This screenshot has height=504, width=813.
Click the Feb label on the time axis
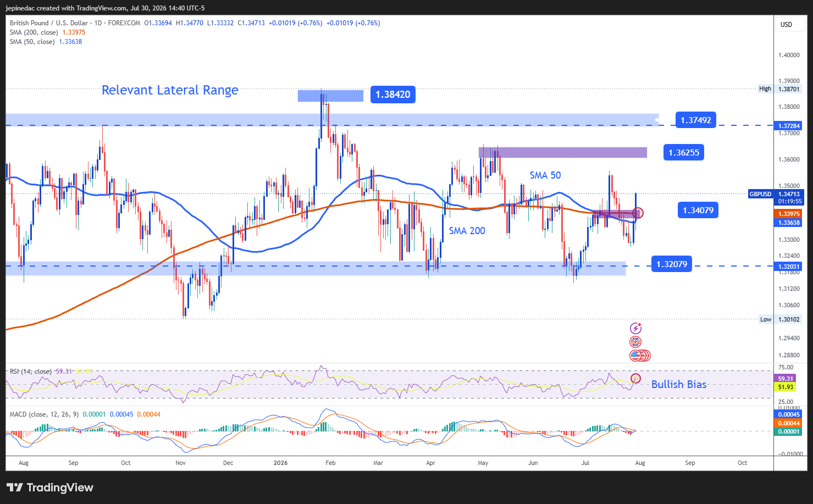(330, 463)
